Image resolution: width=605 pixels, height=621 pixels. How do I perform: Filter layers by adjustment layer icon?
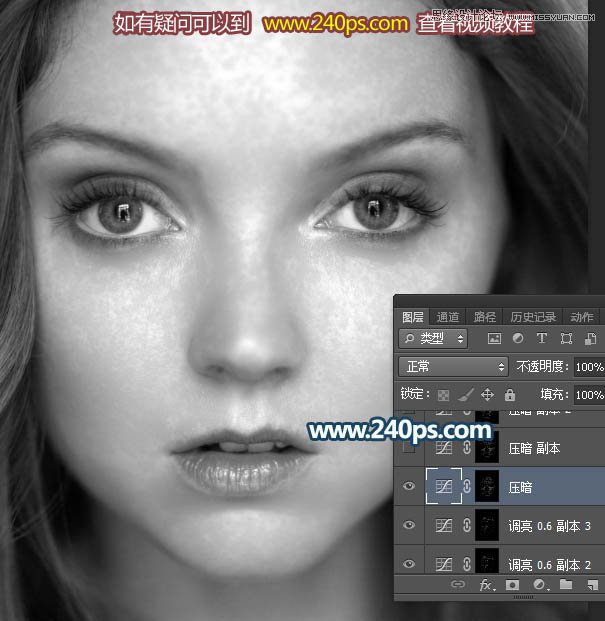coord(518,338)
